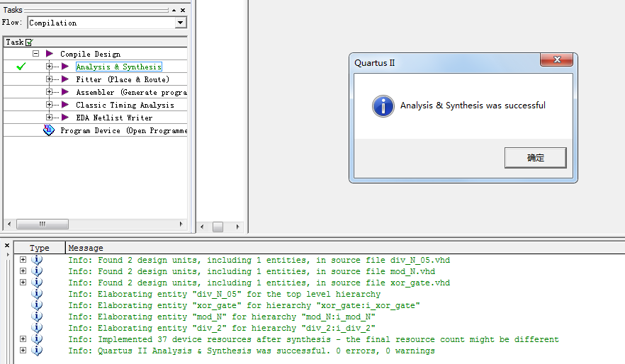Screen dimensions: 625x364
Task: Select the Compile Design task label
Action: (x=91, y=54)
